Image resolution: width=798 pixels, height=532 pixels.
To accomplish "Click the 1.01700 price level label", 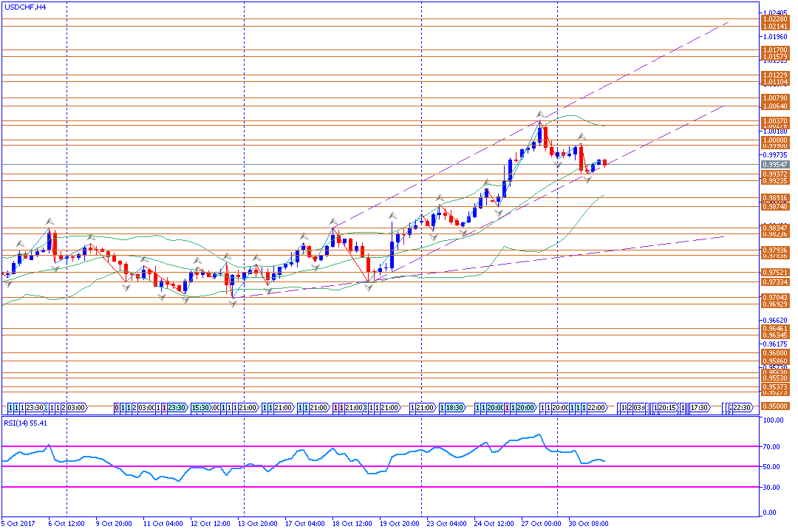I will pyautogui.click(x=775, y=50).
